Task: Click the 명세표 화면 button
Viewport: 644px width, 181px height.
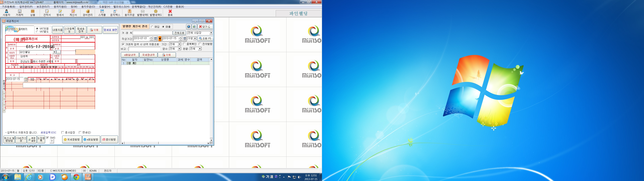Action: tap(110, 30)
